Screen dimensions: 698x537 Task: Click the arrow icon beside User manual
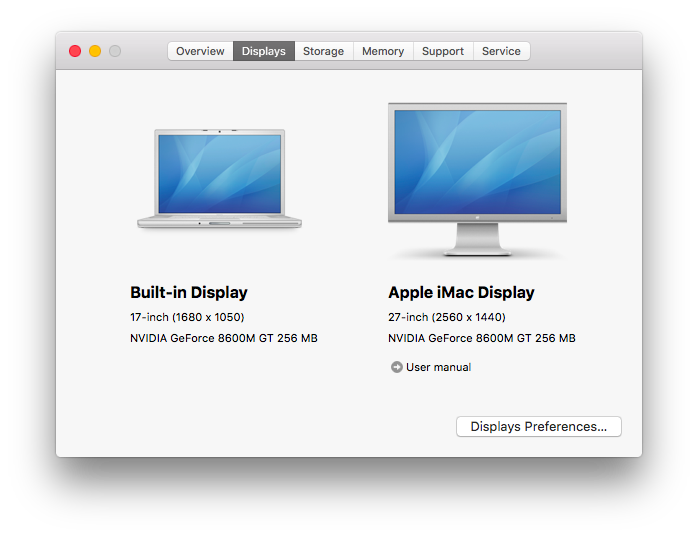pyautogui.click(x=396, y=367)
